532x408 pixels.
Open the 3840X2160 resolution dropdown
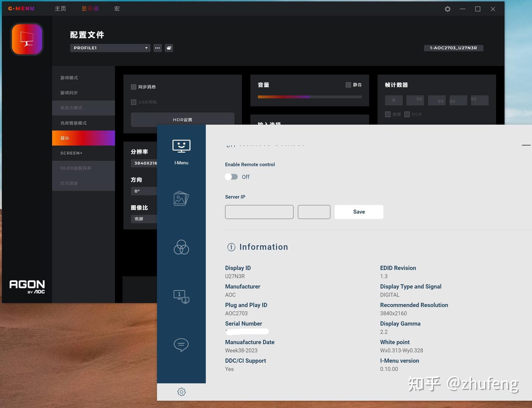[144, 163]
